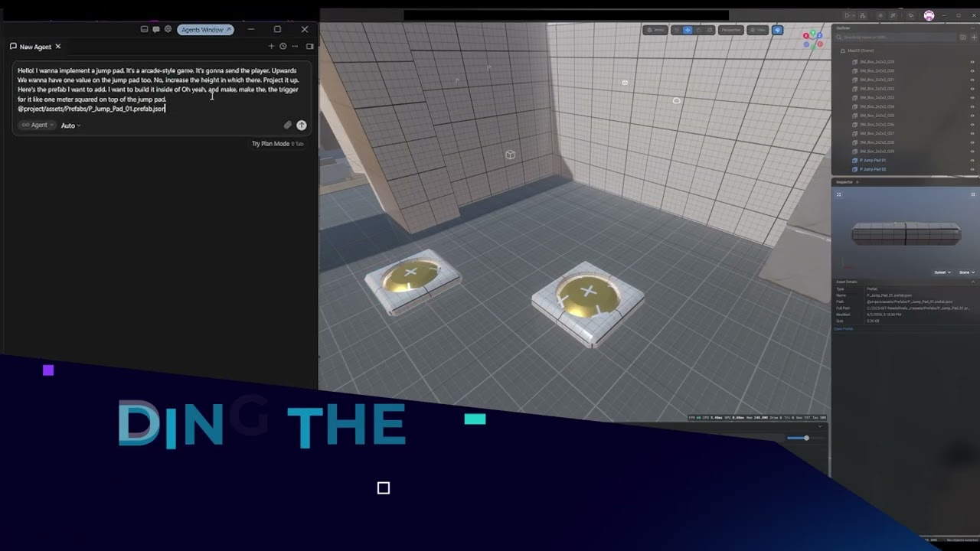
Task: Open the Perspective camera dropdown
Action: pos(731,30)
